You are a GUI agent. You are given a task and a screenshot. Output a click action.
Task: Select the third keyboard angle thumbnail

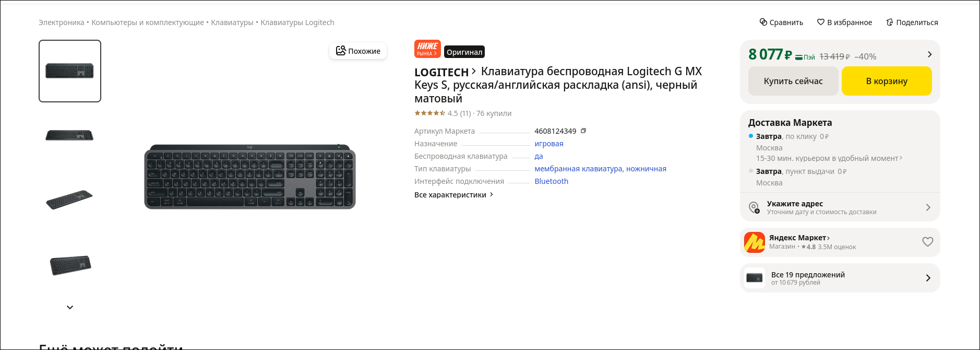click(x=69, y=200)
